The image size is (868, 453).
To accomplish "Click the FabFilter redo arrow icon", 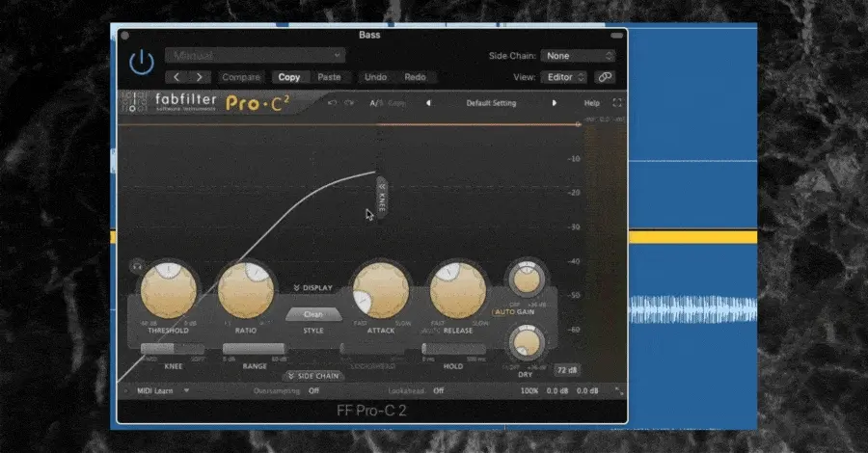I will point(349,103).
